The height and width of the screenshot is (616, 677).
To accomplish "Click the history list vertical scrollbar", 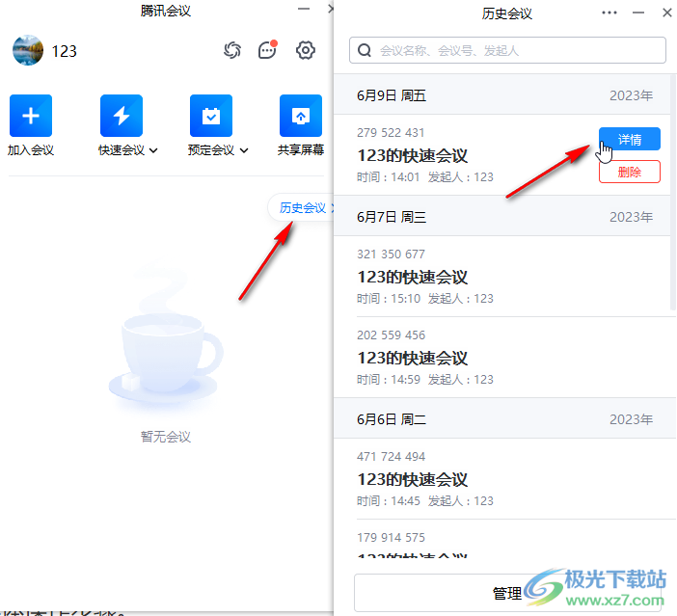I will click(x=673, y=192).
